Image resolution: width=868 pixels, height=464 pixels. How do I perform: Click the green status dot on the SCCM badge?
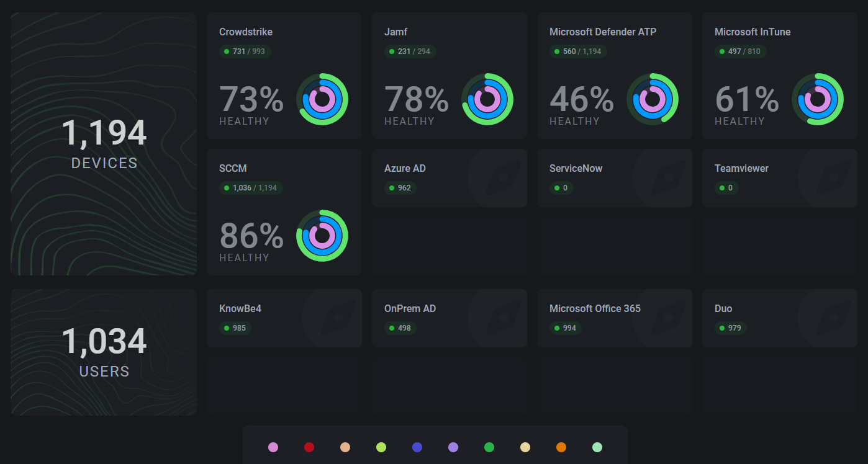pos(226,187)
